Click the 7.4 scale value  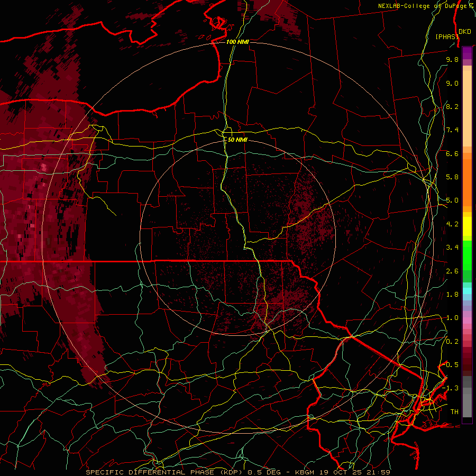(x=452, y=130)
